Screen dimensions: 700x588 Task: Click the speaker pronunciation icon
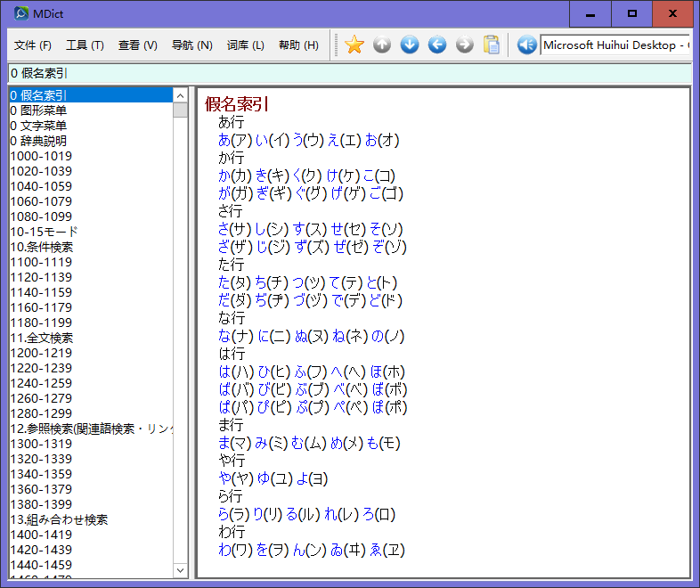tap(526, 45)
